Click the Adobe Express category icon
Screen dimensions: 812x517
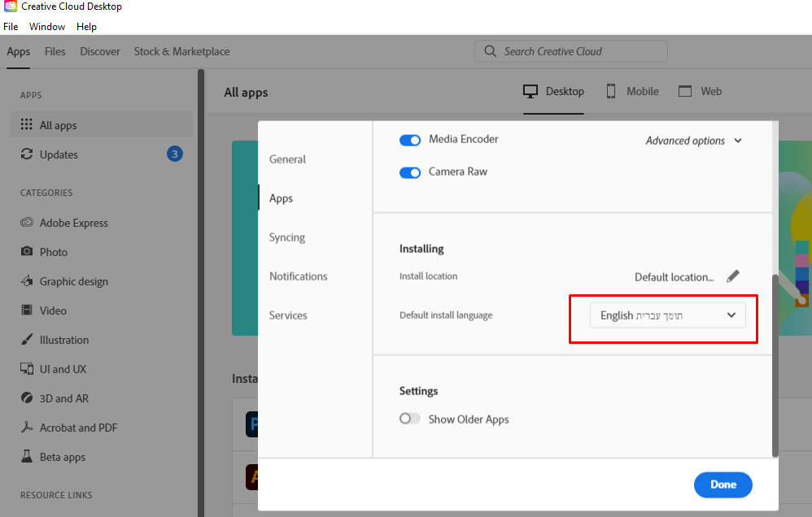(26, 223)
